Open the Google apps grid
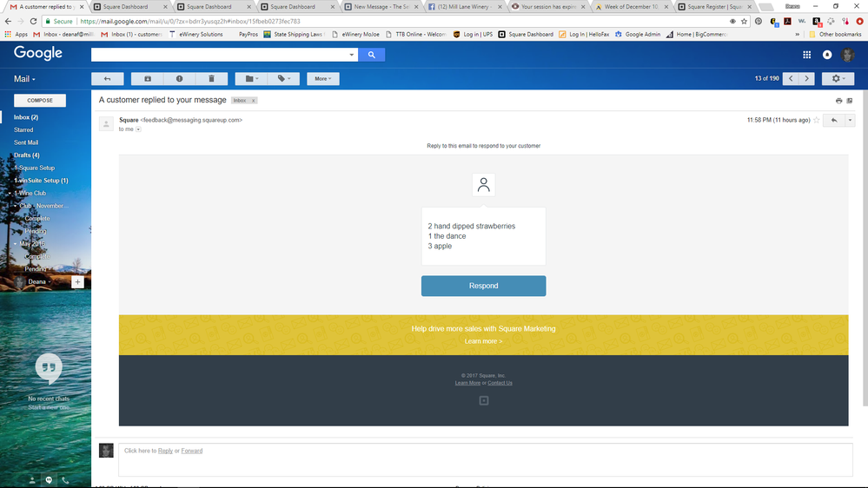 [806, 55]
